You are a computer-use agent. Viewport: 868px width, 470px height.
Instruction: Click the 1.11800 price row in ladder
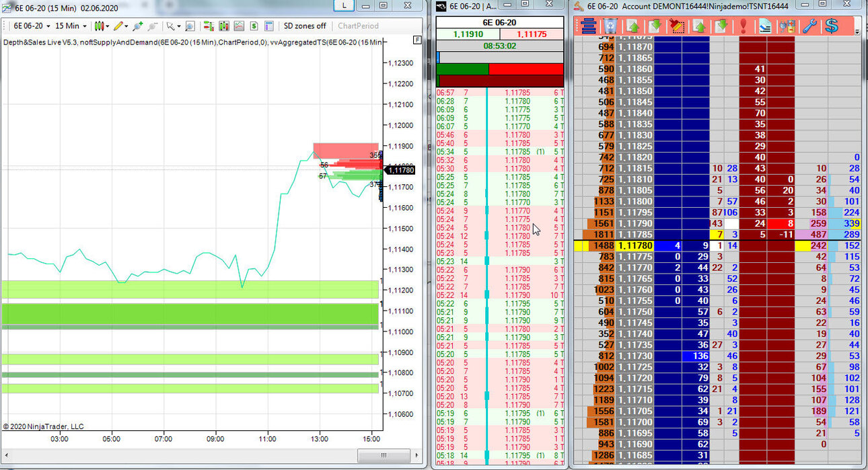[x=635, y=201]
